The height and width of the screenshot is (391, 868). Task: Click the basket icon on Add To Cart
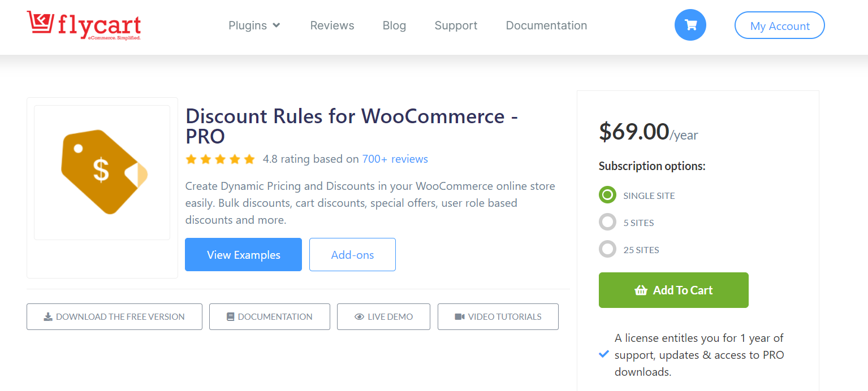pyautogui.click(x=641, y=290)
